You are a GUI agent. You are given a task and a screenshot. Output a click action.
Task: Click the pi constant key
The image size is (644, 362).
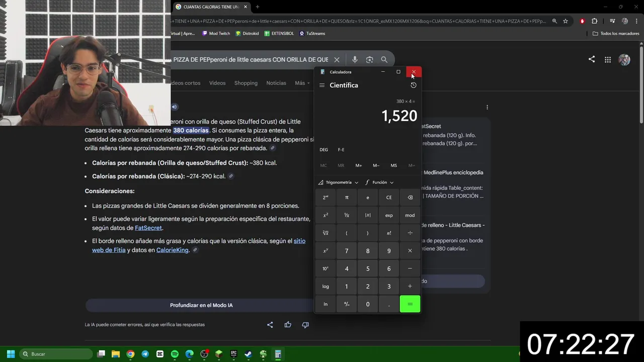tap(347, 198)
